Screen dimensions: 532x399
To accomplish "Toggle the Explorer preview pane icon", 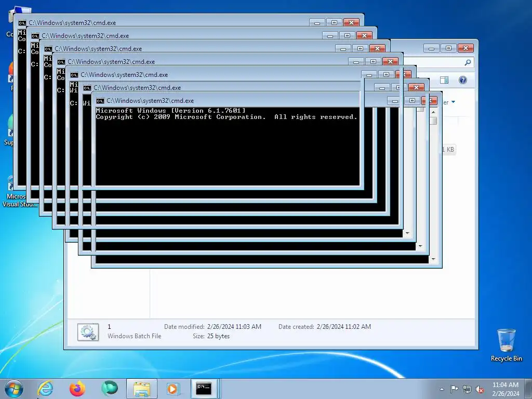I will click(444, 80).
